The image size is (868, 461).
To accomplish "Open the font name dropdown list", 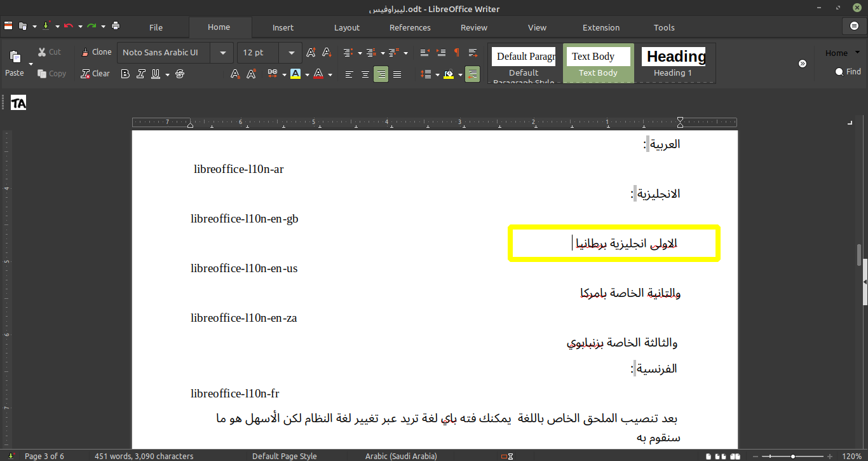I will (223, 53).
